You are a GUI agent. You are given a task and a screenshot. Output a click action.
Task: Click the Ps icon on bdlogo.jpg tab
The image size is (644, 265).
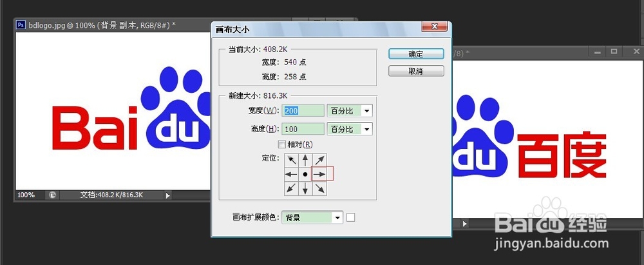[x=21, y=25]
